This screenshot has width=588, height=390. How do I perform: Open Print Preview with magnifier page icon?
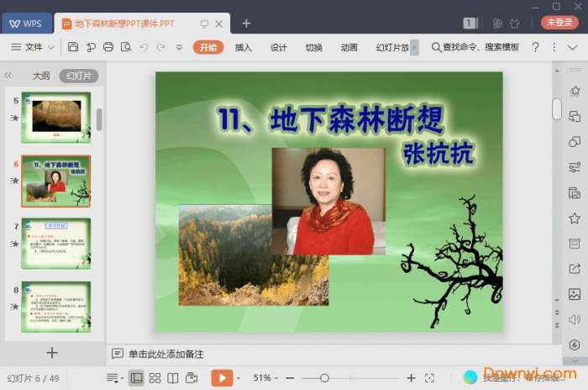pos(126,47)
